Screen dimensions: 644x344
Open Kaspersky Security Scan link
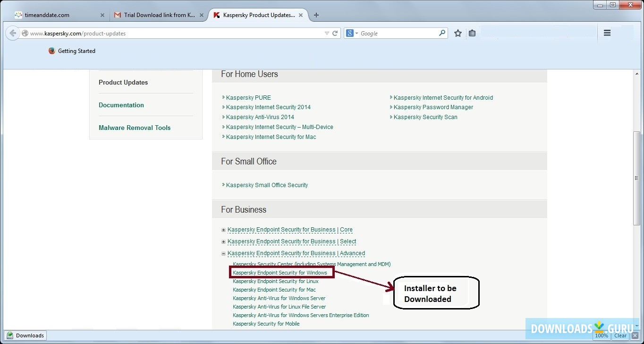click(425, 117)
